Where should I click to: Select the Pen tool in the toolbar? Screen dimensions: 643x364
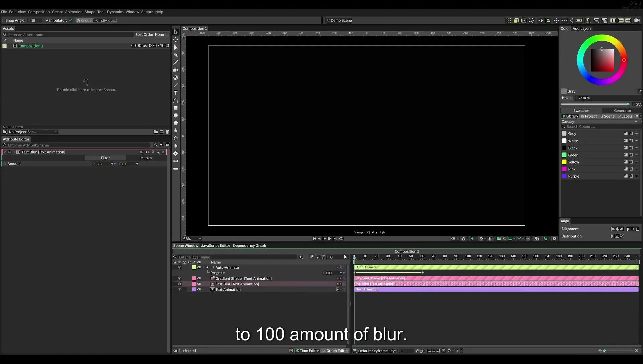click(x=176, y=55)
